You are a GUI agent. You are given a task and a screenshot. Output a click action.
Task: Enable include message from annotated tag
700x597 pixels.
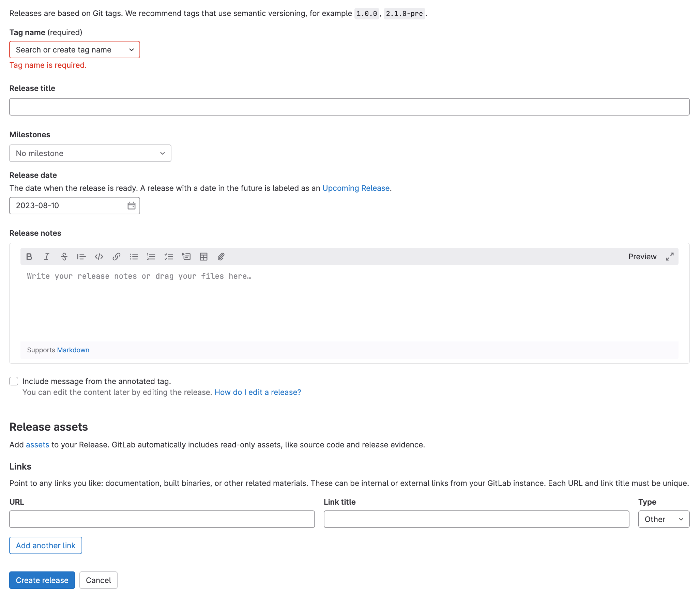tap(14, 381)
